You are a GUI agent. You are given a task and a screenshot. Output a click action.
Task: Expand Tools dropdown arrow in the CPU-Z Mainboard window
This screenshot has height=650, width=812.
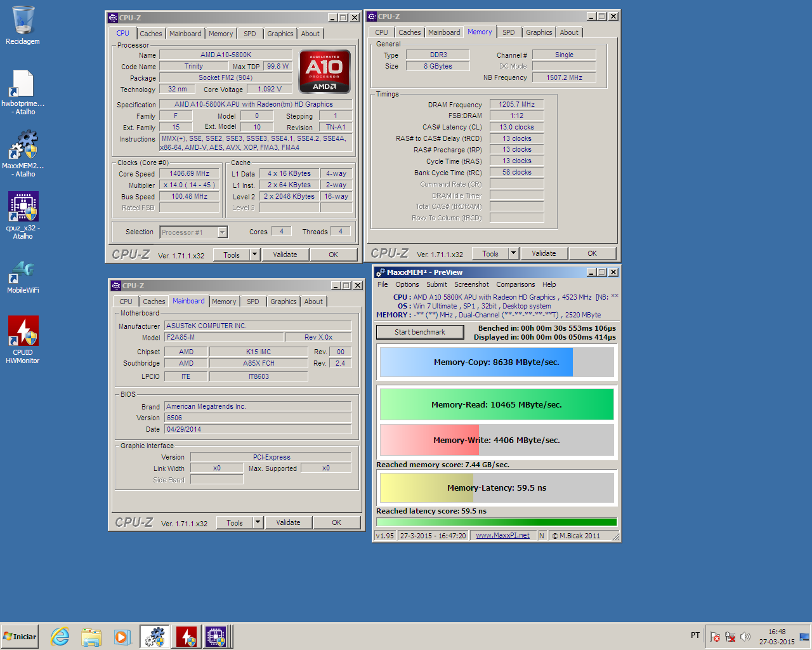click(x=258, y=522)
